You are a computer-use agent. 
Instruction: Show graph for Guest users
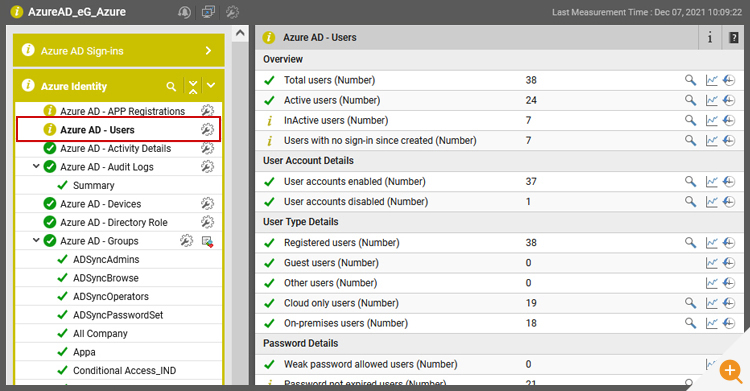711,263
